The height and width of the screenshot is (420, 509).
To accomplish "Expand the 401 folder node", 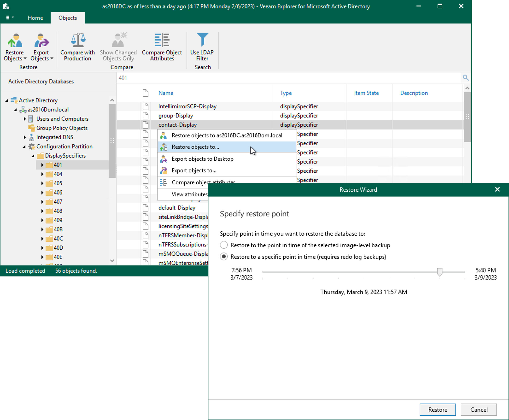I will [42, 165].
